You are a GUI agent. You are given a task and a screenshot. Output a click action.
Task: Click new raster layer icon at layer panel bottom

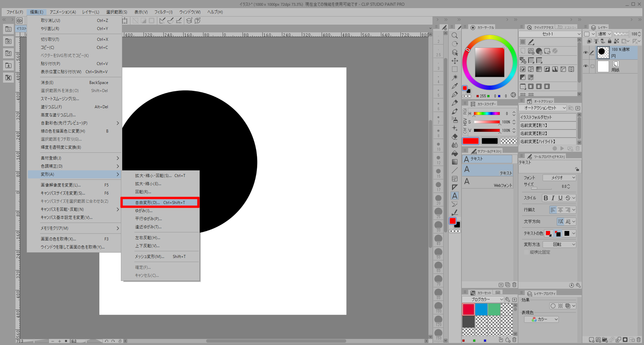(x=591, y=340)
